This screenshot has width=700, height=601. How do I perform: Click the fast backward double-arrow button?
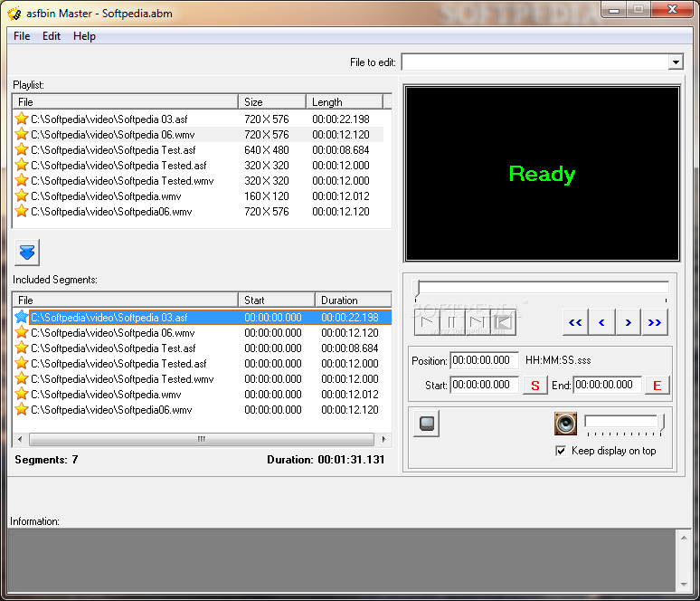point(575,322)
